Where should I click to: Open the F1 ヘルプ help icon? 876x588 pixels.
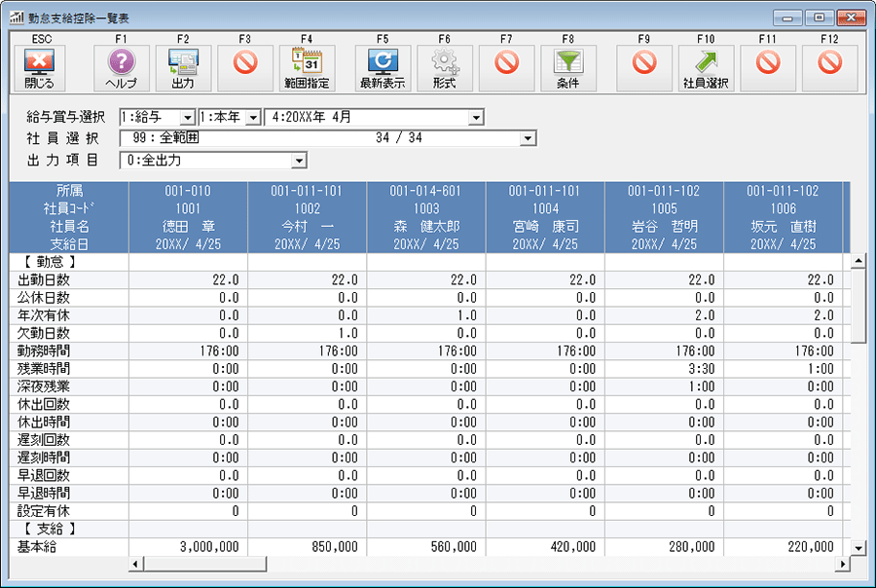pos(122,68)
